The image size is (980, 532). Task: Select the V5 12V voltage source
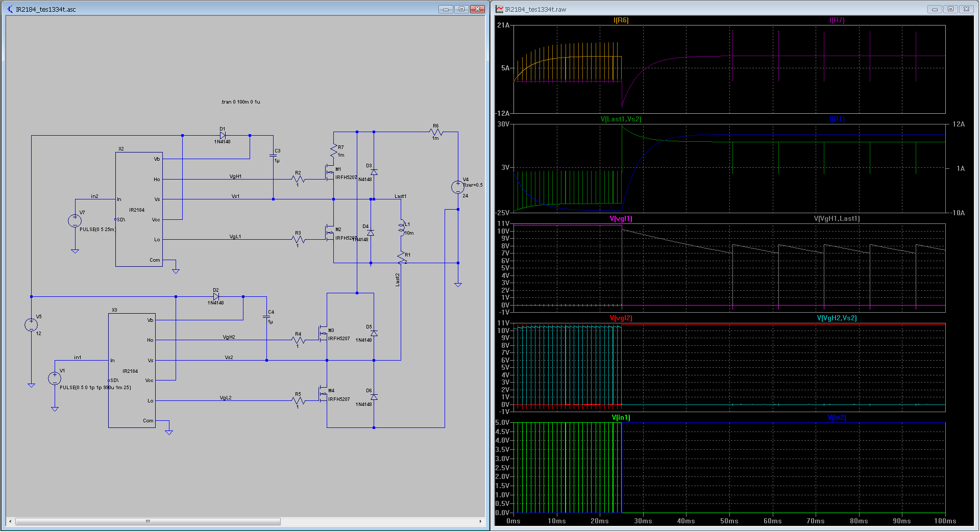[31, 324]
